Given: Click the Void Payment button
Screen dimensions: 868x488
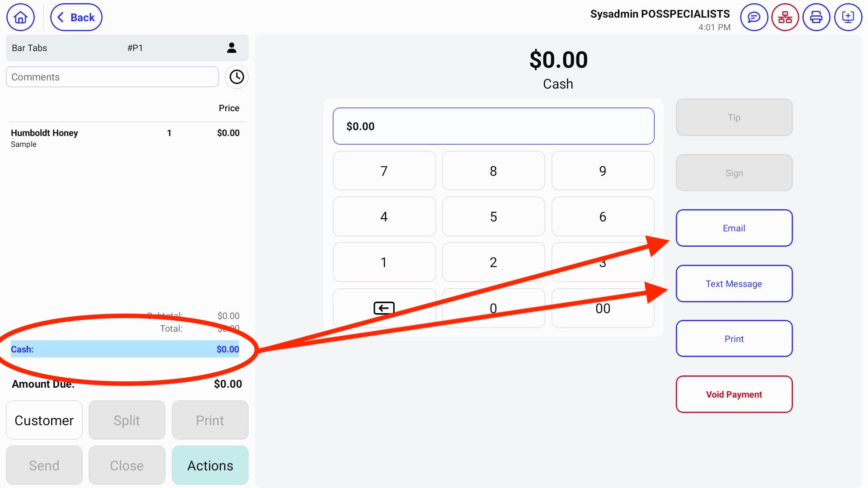Looking at the screenshot, I should point(734,394).
